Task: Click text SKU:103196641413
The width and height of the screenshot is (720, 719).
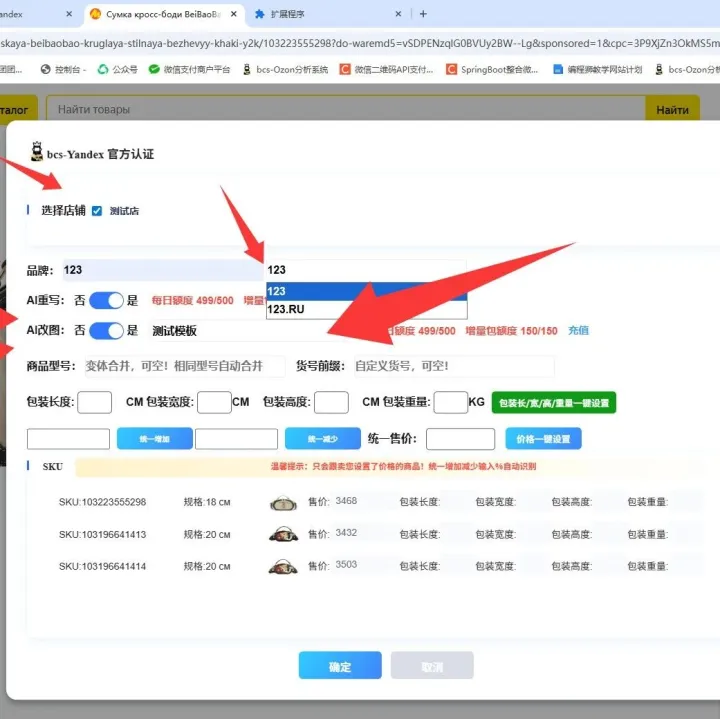Action: coord(102,534)
